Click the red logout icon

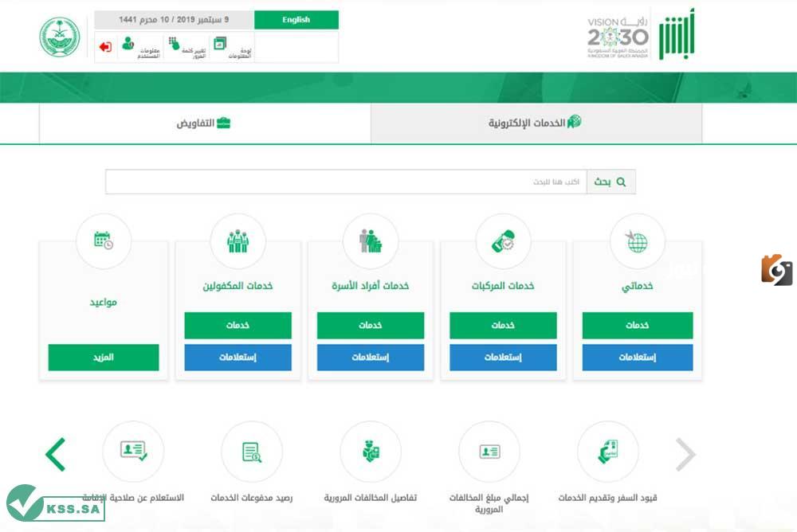coord(105,47)
